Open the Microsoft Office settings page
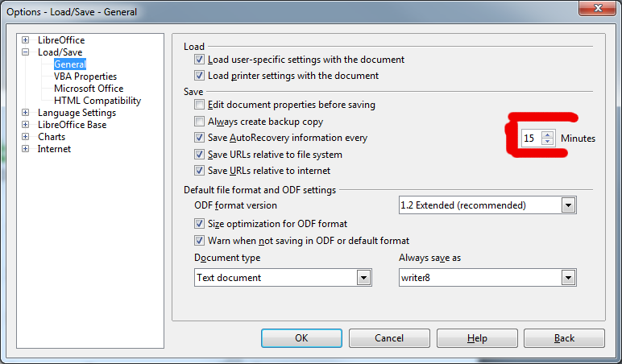 (89, 89)
